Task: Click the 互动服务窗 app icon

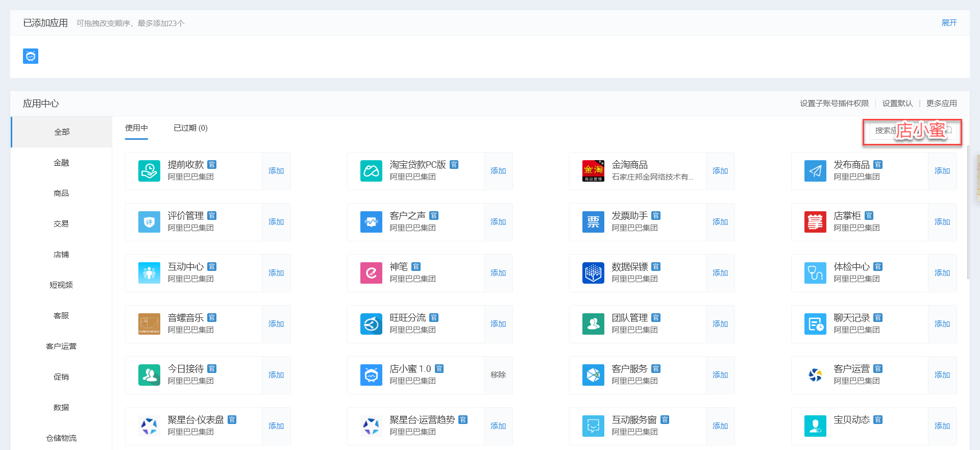Action: [x=593, y=426]
